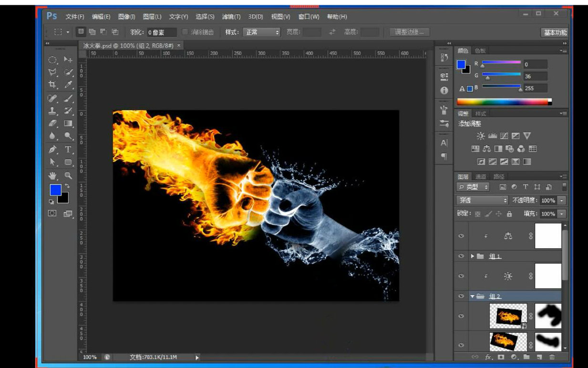The height and width of the screenshot is (368, 588).
Task: Select the Pen tool
Action: (x=52, y=149)
